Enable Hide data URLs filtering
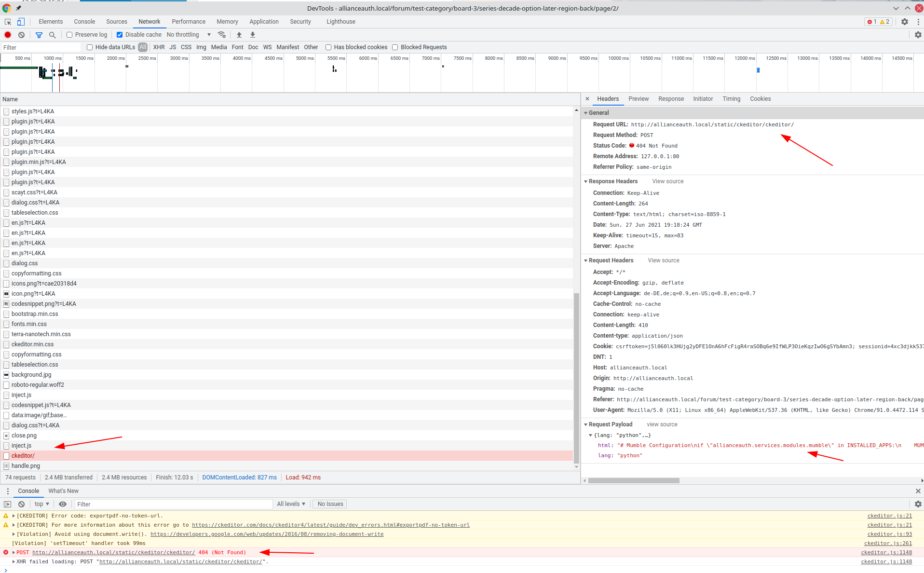924x573 pixels. tap(90, 47)
